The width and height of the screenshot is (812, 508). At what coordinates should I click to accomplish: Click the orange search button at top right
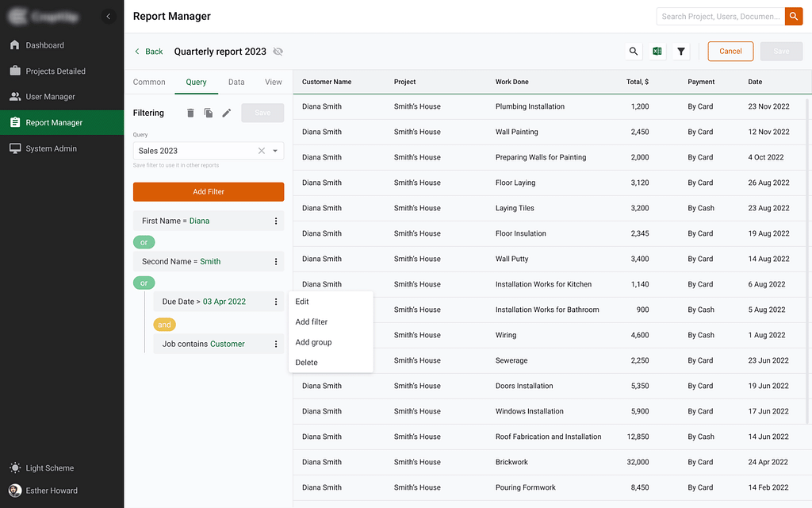pyautogui.click(x=794, y=16)
